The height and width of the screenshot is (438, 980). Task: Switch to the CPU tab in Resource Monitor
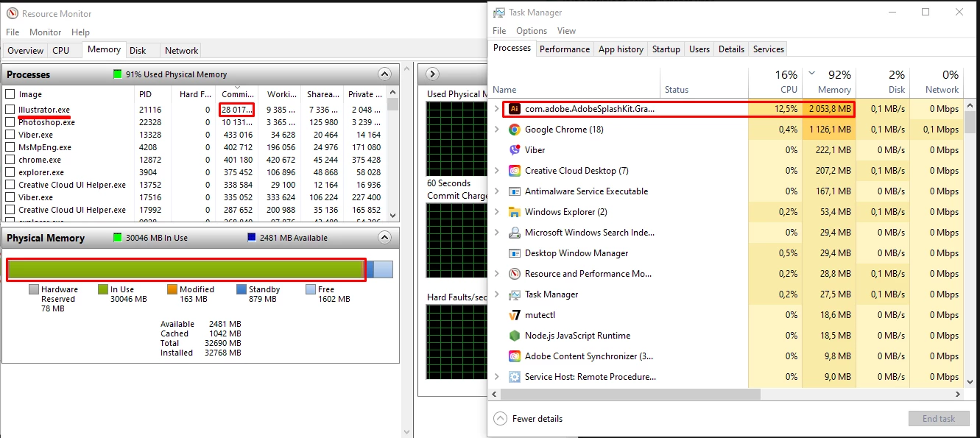(61, 51)
